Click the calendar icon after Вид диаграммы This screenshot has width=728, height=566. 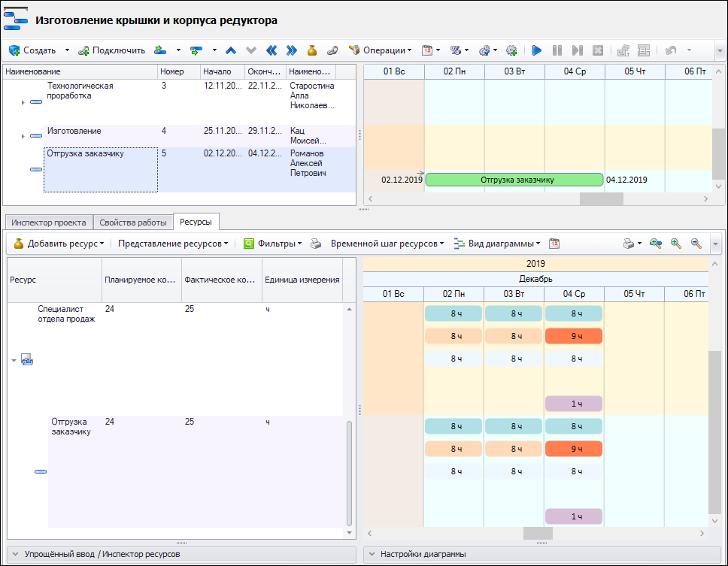click(x=554, y=244)
